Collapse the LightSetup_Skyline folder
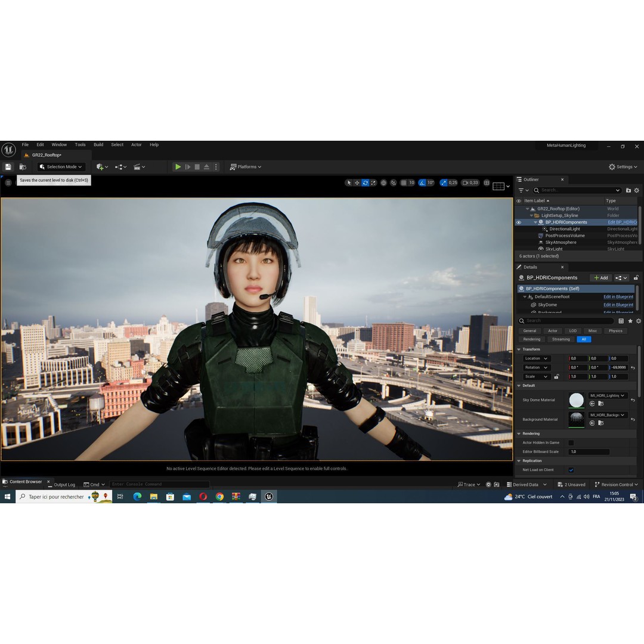Viewport: 644px width, 644px height. point(531,215)
